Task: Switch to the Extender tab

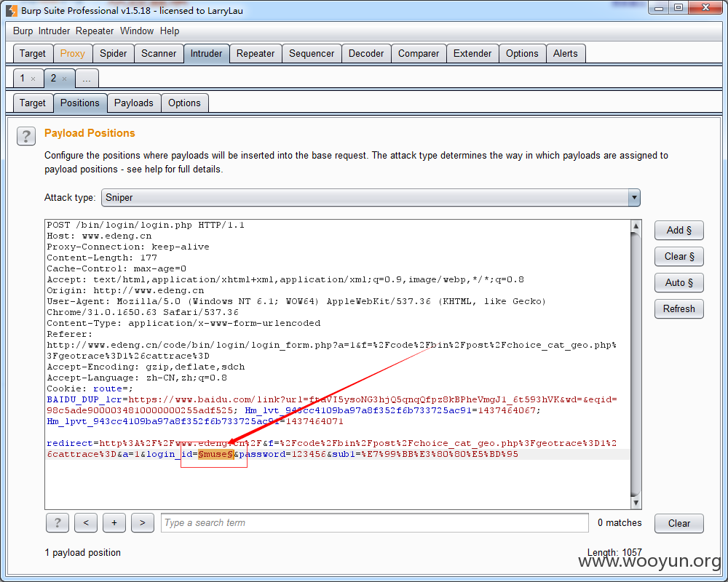Action: point(472,53)
